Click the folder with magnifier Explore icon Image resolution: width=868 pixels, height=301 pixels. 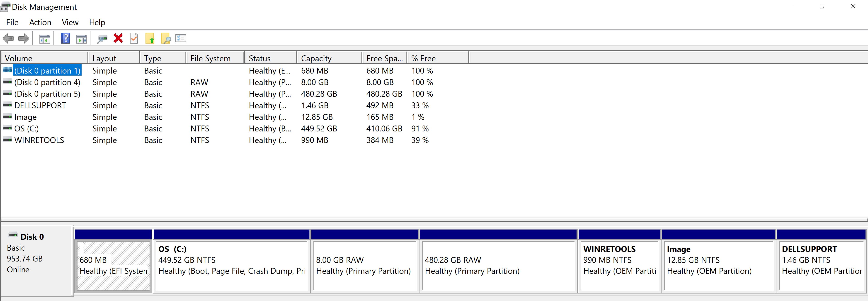pos(165,38)
